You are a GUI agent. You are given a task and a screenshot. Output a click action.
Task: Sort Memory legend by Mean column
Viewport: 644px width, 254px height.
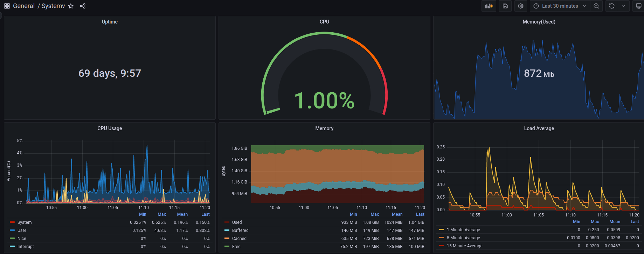click(x=397, y=214)
